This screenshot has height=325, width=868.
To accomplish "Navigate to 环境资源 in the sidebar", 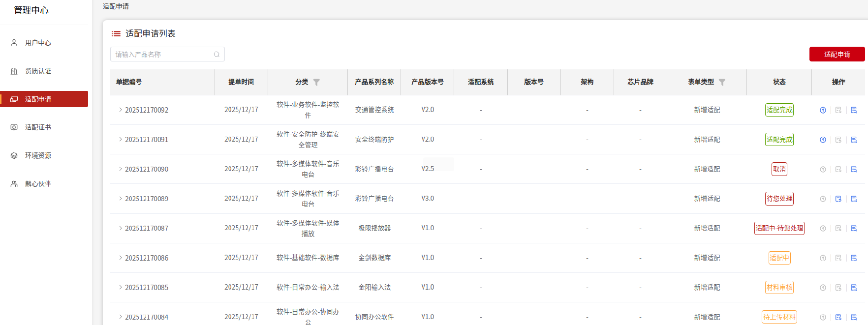I will (38, 155).
